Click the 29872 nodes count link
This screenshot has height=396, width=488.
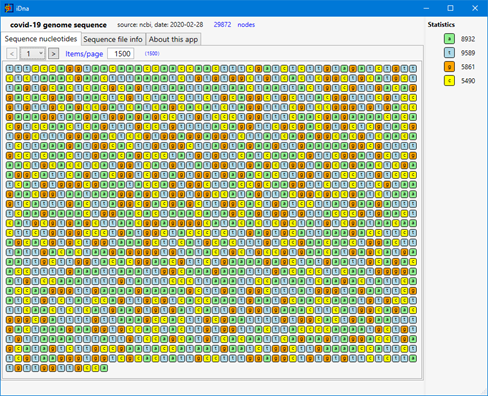pyautogui.click(x=222, y=25)
